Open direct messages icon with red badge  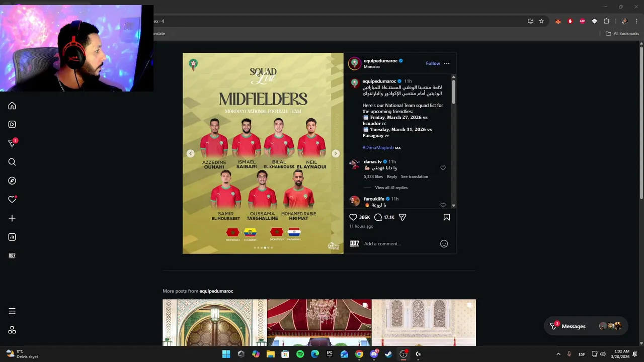[x=12, y=143]
